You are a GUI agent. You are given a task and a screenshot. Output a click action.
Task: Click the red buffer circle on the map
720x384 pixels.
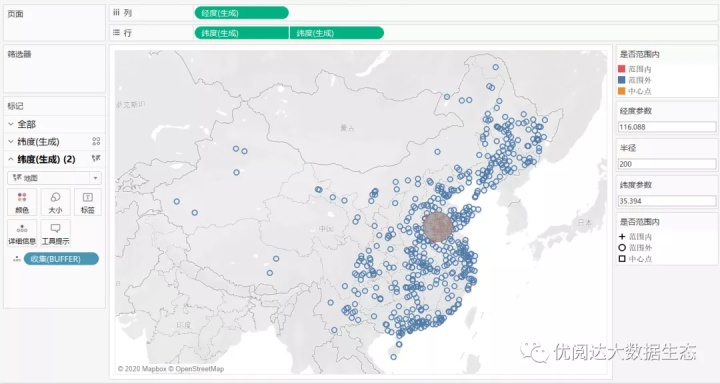point(438,227)
